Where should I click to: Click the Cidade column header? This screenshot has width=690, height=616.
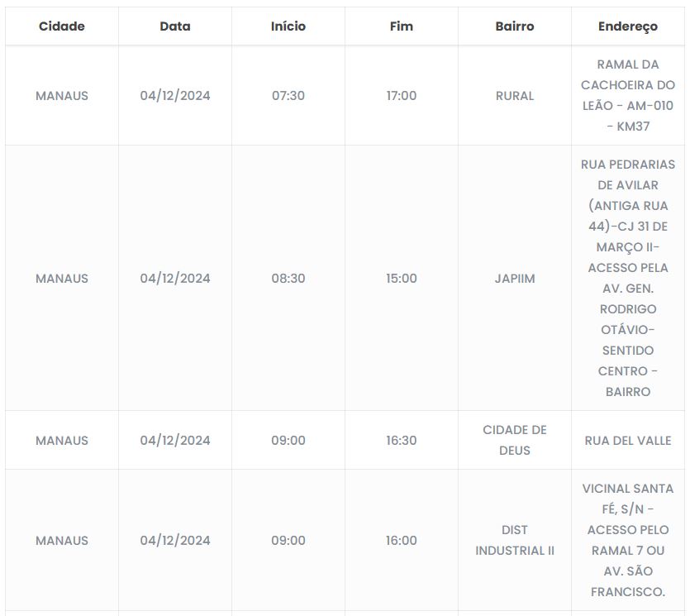pyautogui.click(x=62, y=26)
